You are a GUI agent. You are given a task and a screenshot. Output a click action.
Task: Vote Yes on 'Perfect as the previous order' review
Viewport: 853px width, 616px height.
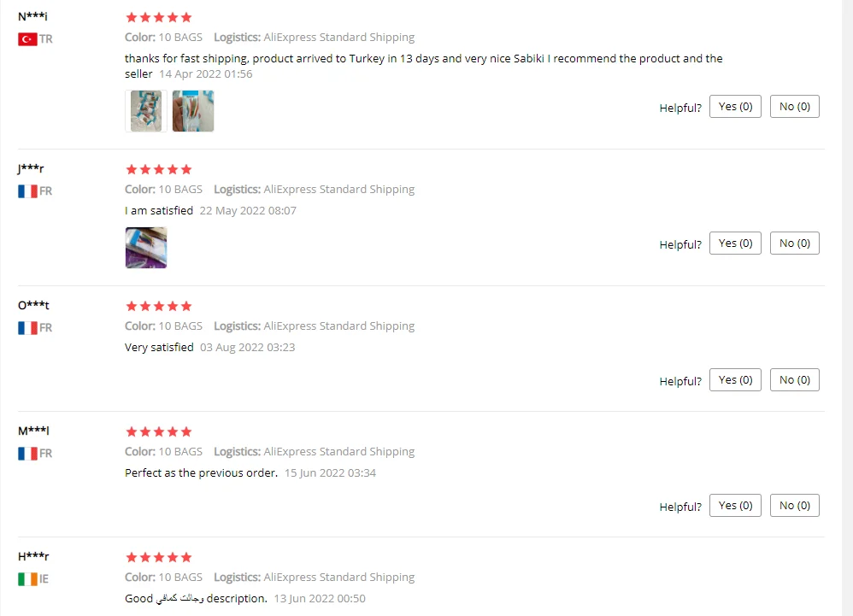point(735,505)
